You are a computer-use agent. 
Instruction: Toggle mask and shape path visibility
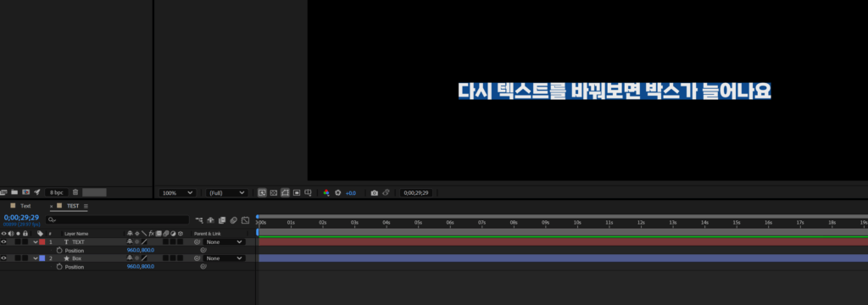point(285,192)
